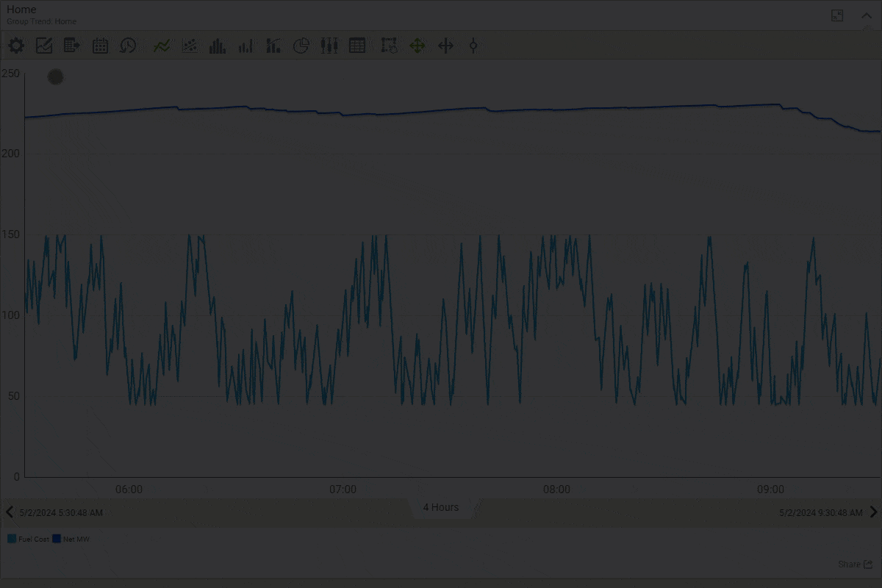Image resolution: width=882 pixels, height=588 pixels.
Task: Select the line trend chart type
Action: tap(162, 46)
